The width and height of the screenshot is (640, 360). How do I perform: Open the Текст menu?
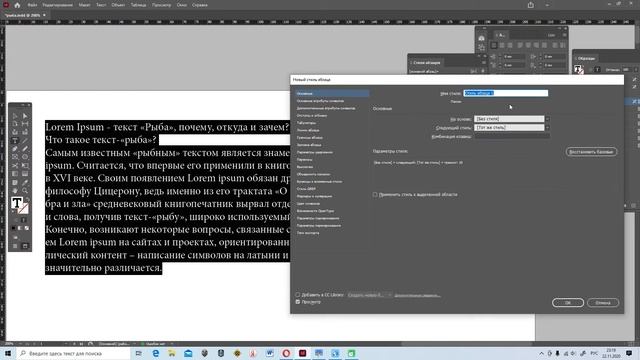click(101, 5)
